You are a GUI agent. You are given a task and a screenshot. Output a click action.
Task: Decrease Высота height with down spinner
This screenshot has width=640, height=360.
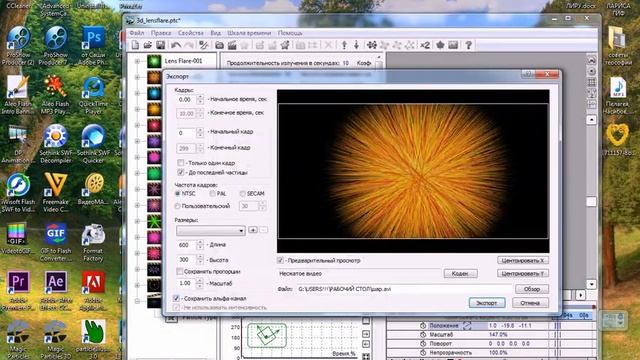point(200,262)
